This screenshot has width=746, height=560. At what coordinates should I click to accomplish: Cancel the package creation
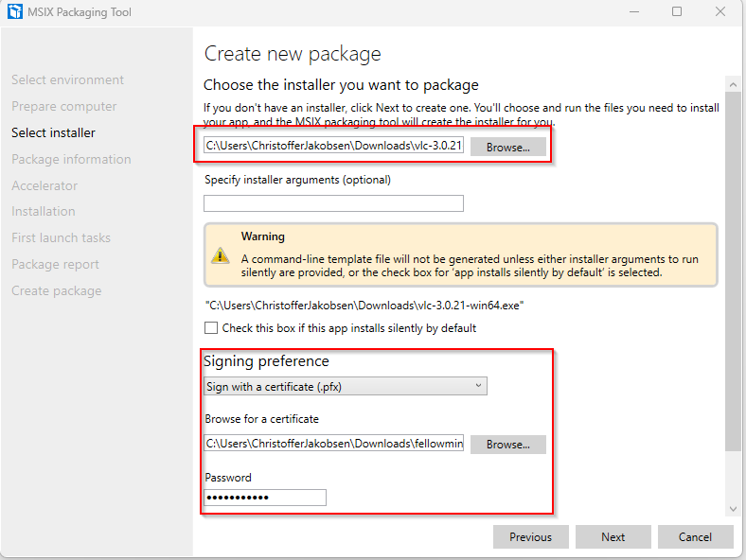click(695, 536)
